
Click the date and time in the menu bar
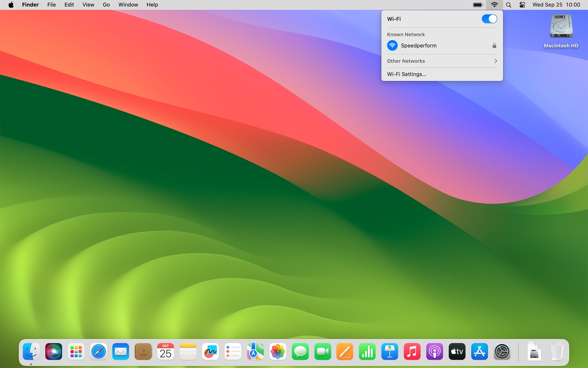[556, 5]
